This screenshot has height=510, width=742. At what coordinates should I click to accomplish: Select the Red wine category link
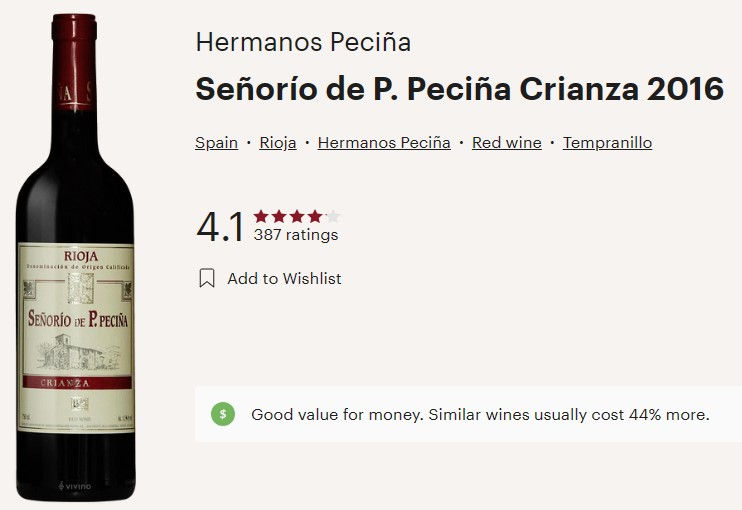pyautogui.click(x=507, y=143)
